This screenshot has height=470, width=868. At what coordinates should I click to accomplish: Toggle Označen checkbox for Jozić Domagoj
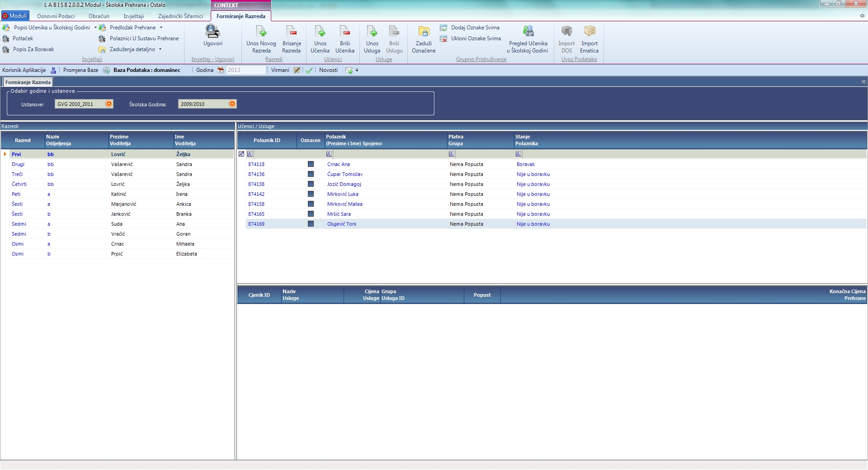[x=311, y=184]
